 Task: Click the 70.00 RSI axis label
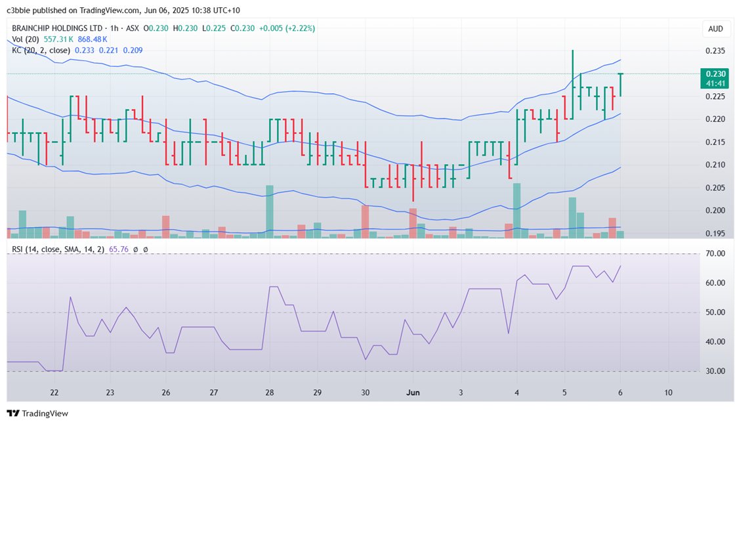coord(715,253)
